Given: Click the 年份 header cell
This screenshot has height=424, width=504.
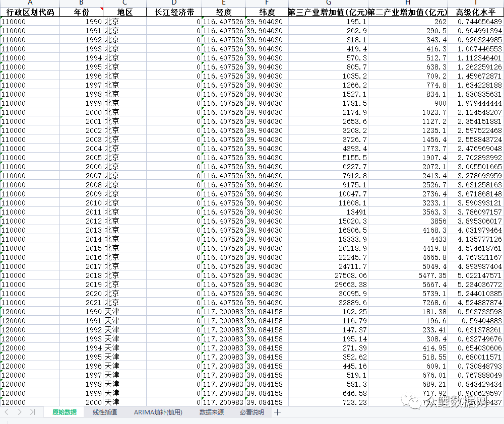Looking at the screenshot, I should [x=81, y=12].
